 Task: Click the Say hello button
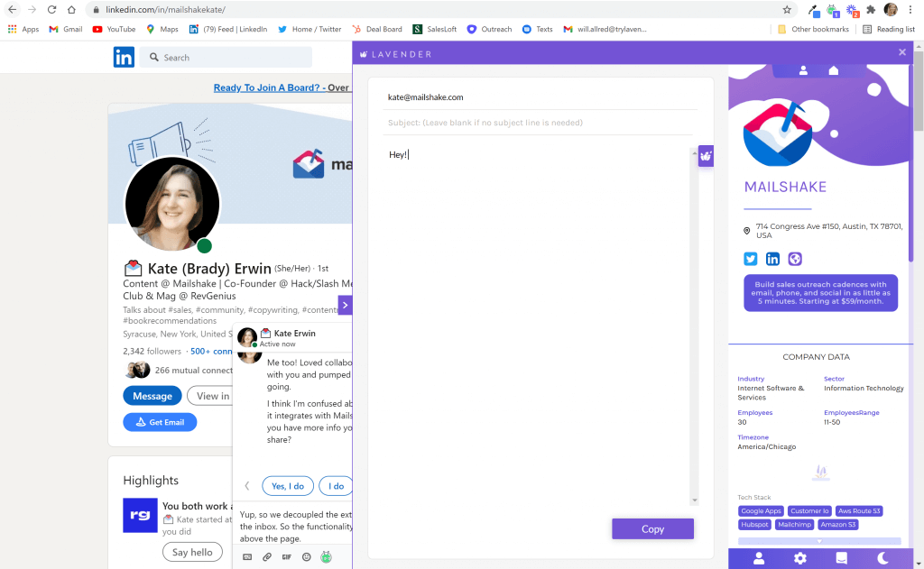click(192, 552)
